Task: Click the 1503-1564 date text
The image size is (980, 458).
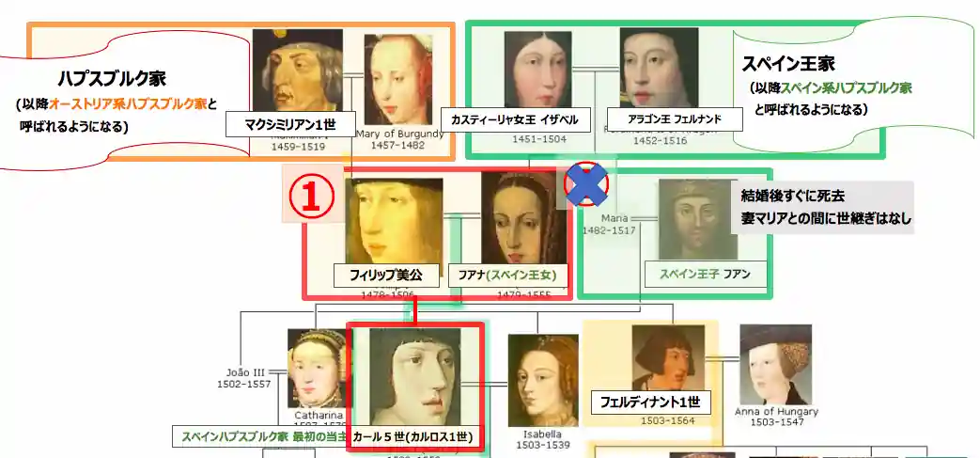Action: pyautogui.click(x=668, y=420)
